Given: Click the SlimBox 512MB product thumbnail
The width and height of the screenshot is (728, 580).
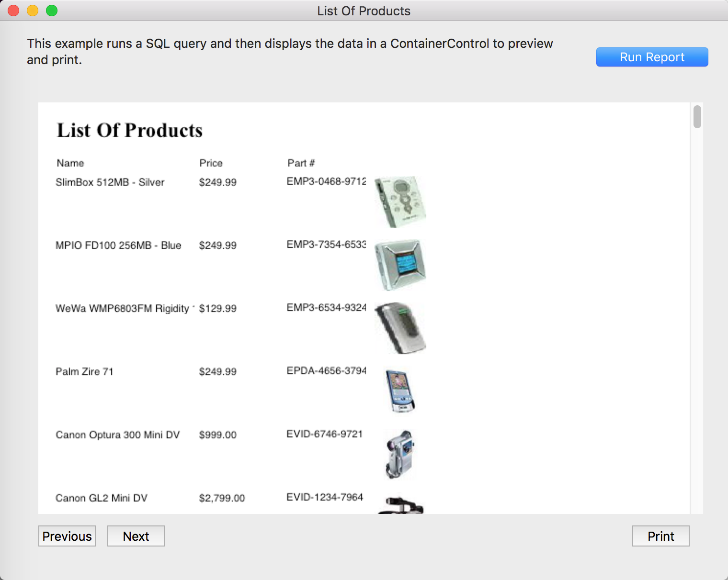Looking at the screenshot, I should tap(400, 201).
